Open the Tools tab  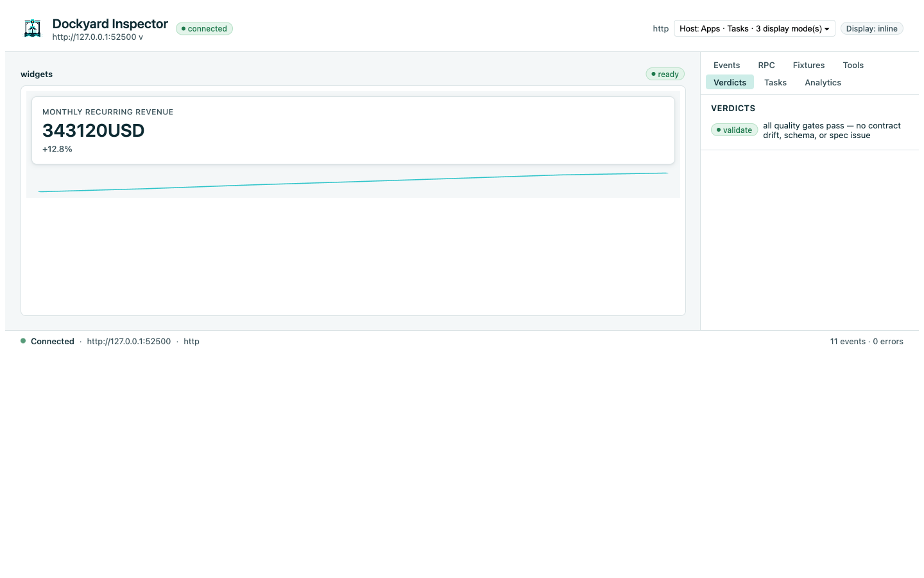point(853,65)
